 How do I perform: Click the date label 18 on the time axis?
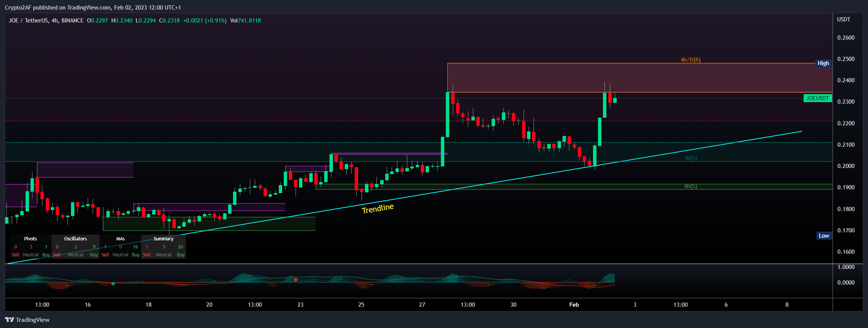pos(148,305)
